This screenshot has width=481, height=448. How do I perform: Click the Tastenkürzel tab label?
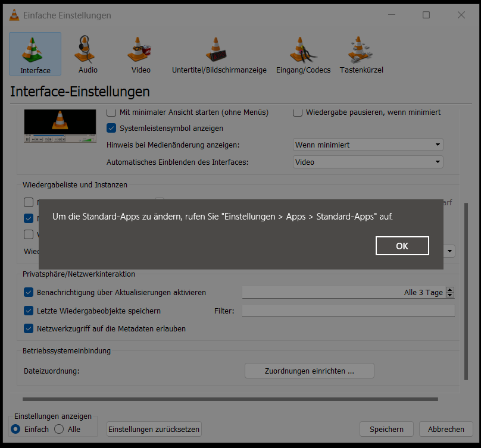[x=361, y=70]
